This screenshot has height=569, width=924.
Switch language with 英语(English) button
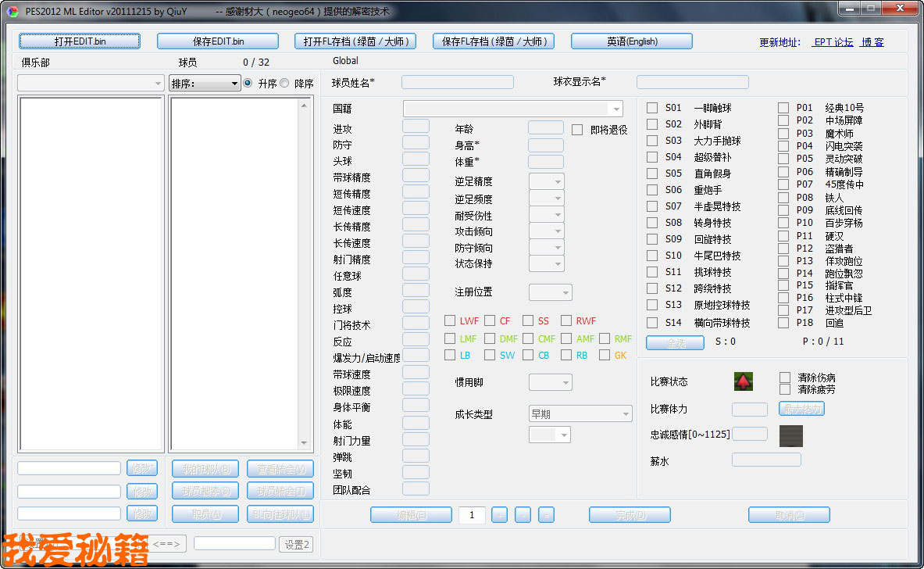[x=631, y=41]
